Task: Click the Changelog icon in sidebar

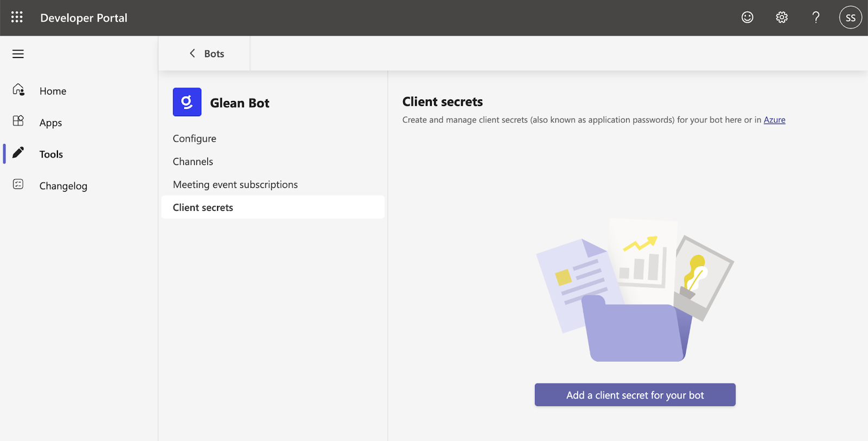Action: coord(18,185)
